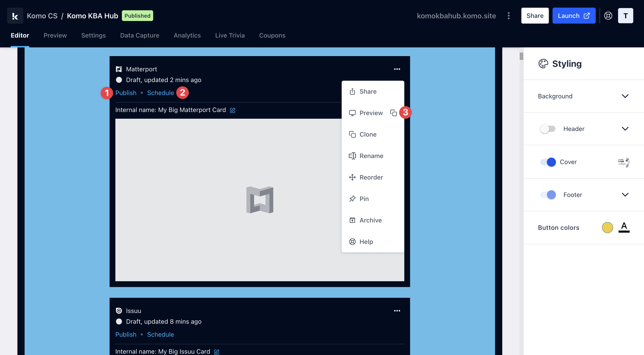Expand the Footer section chevron

[625, 195]
